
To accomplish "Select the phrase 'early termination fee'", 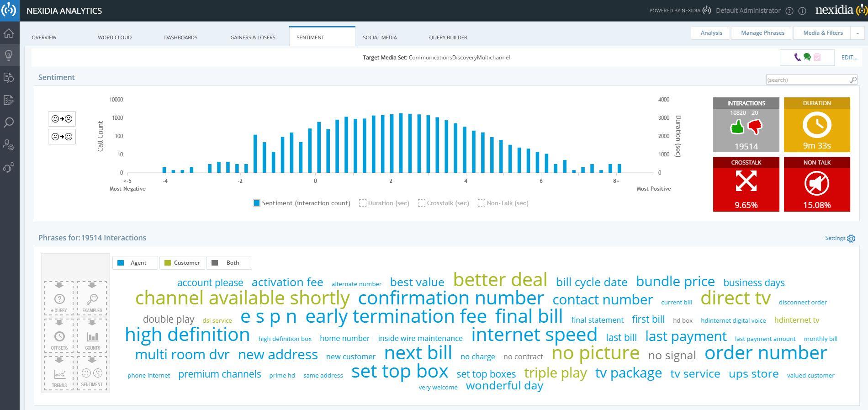I will 396,316.
